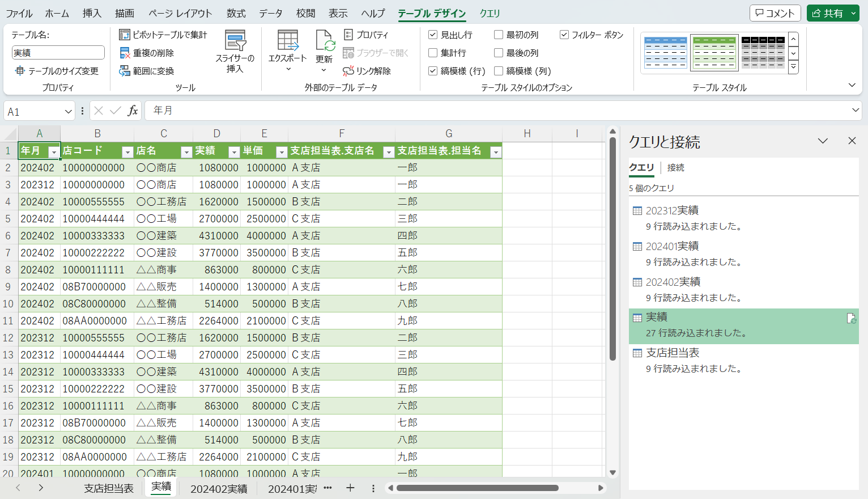Open filter dropdown for 支店担当表.支店名

point(389,152)
